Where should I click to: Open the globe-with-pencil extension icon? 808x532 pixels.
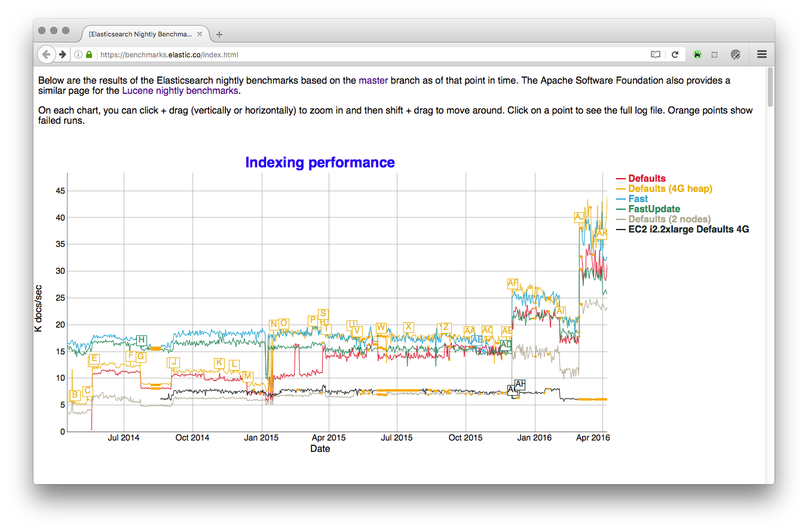[736, 54]
